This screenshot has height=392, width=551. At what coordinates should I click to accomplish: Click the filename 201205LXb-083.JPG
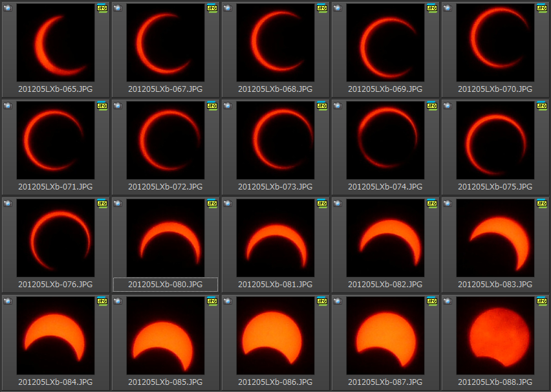495,285
